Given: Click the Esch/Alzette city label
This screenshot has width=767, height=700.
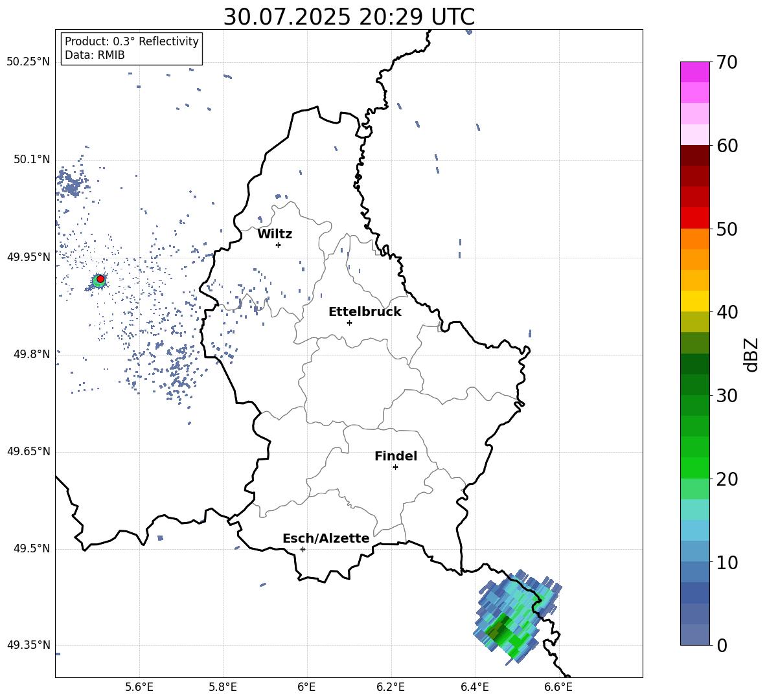Looking at the screenshot, I should 326,538.
